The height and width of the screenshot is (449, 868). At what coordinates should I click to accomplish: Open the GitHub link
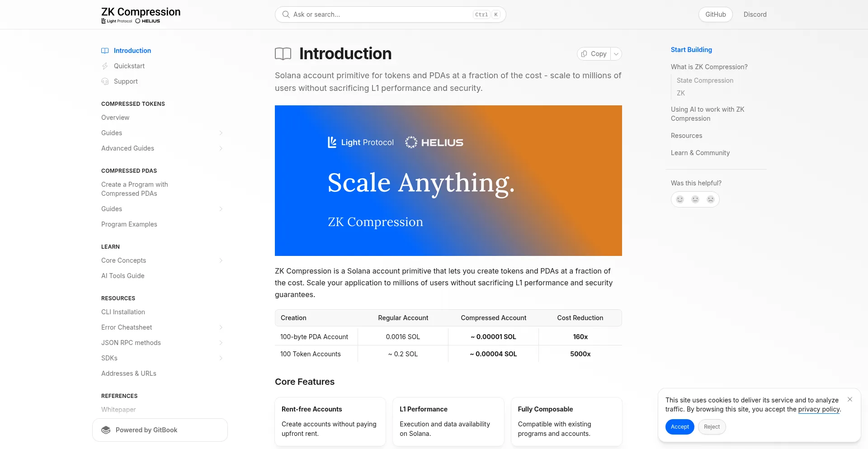pos(715,14)
